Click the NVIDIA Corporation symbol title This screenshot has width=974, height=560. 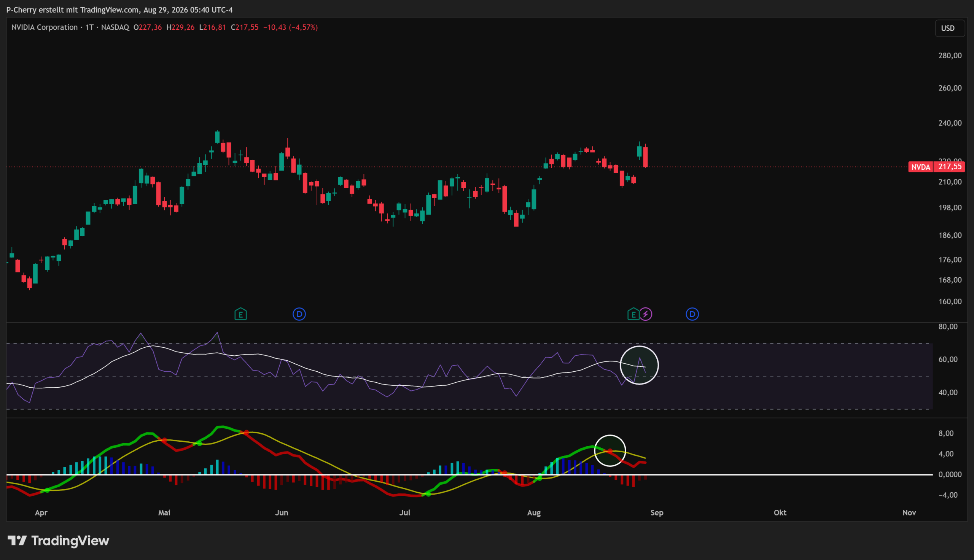click(45, 27)
